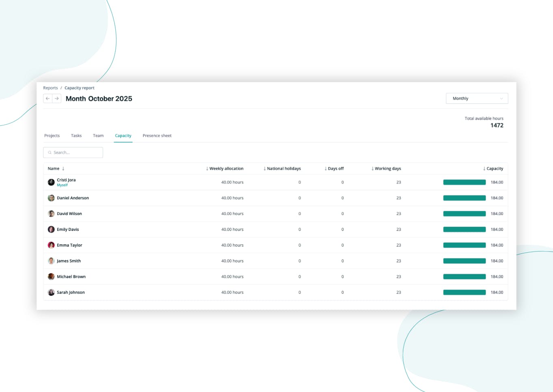
Task: Click Daniel Anderson's avatar picture
Action: [51, 198]
